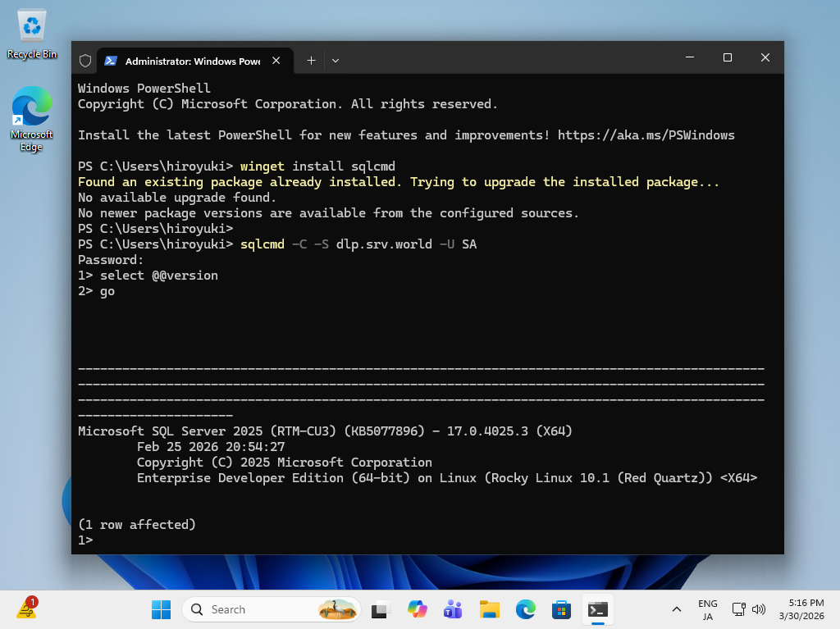Open Microsoft Teams from the taskbar
Viewport: 840px width, 629px height.
pos(453,609)
